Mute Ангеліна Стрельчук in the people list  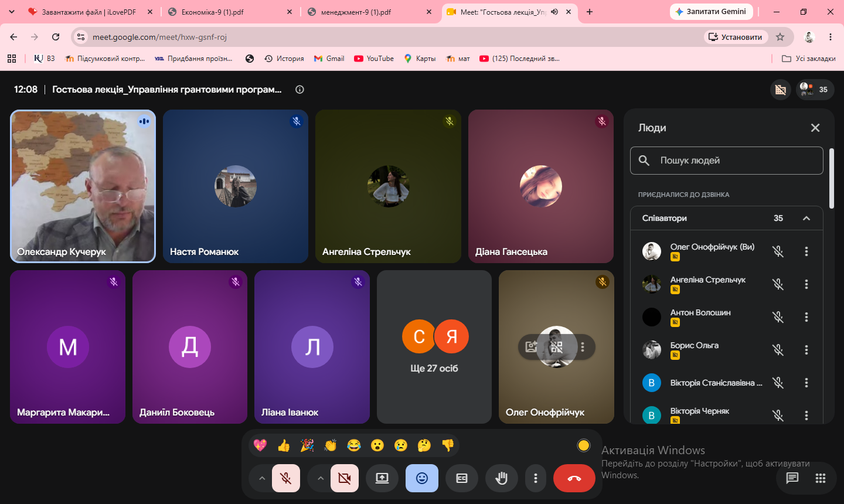778,284
